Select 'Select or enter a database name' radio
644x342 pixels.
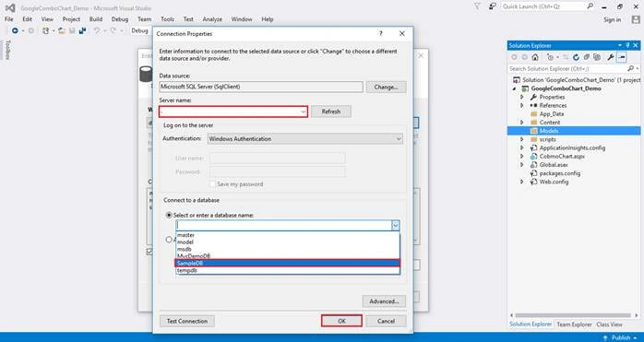(x=169, y=215)
